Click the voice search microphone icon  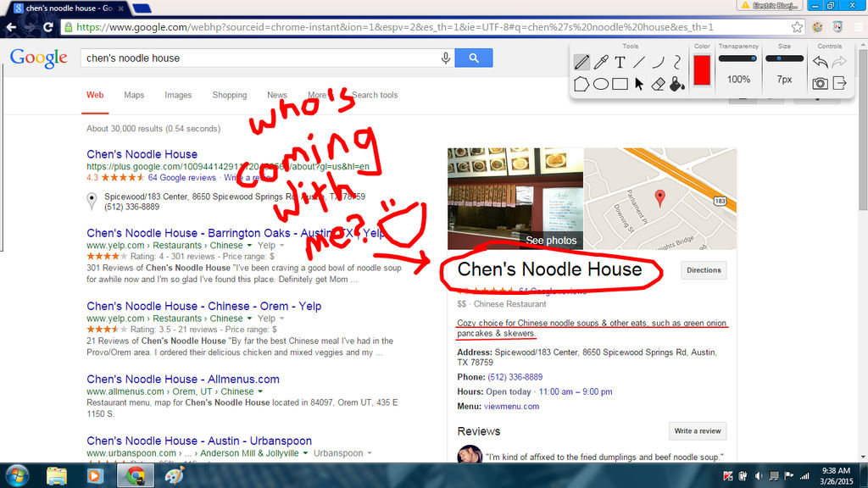coord(446,58)
